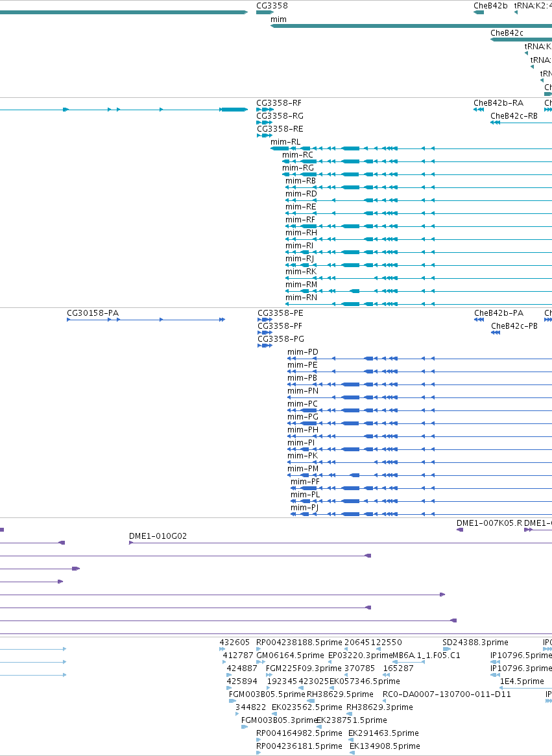This screenshot has width=552, height=756.
Task: Choose the mim-PC protein label
Action: click(x=302, y=404)
